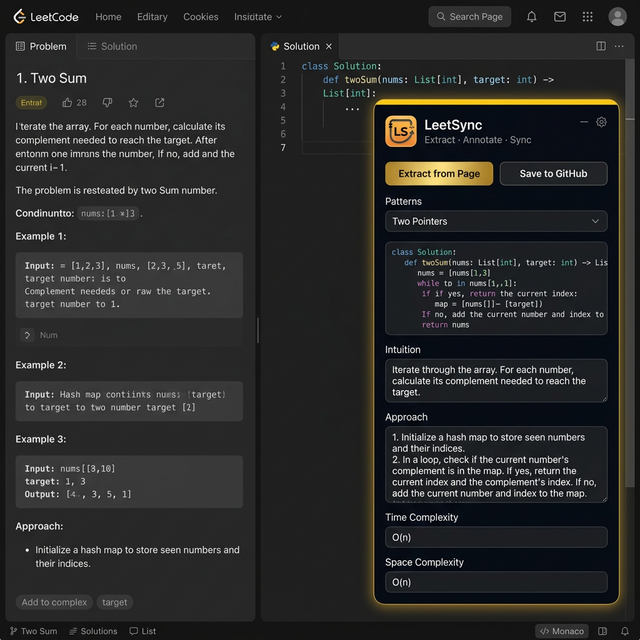This screenshot has height=640, width=640.
Task: Open the editor more options ellipsis
Action: [x=619, y=46]
